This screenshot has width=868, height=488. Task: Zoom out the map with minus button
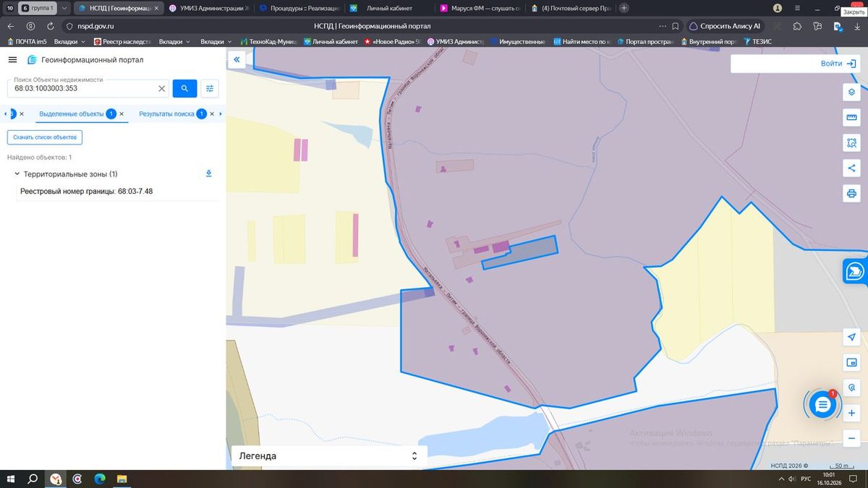coord(851,438)
